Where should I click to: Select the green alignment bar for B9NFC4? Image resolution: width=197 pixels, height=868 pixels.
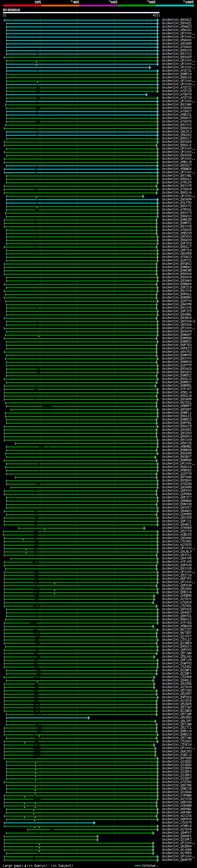click(x=82, y=75)
